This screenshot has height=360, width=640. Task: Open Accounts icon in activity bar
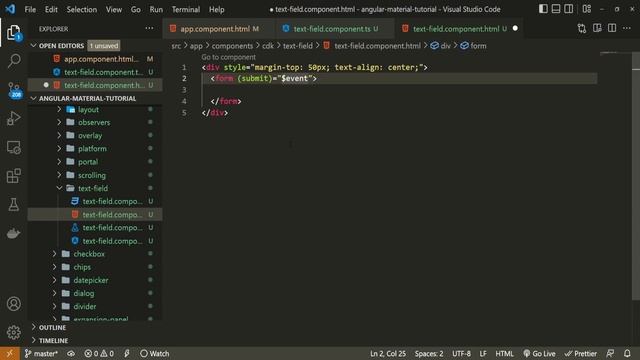point(13,304)
